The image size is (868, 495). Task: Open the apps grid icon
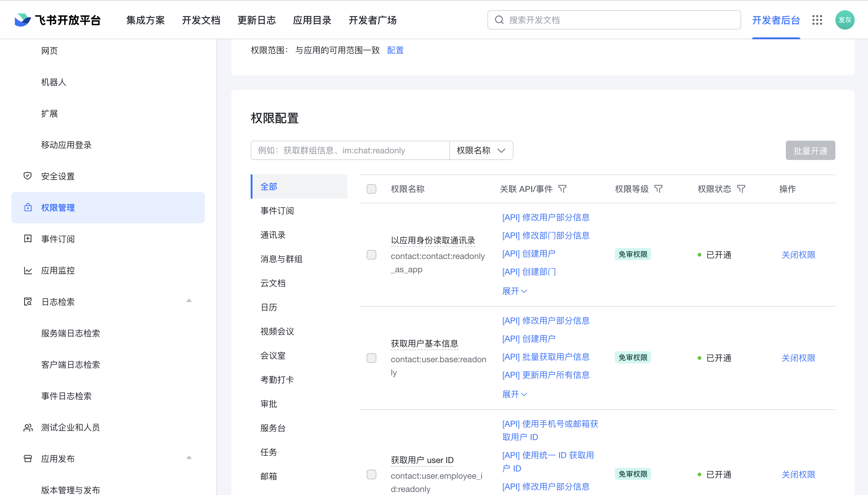pos(817,20)
